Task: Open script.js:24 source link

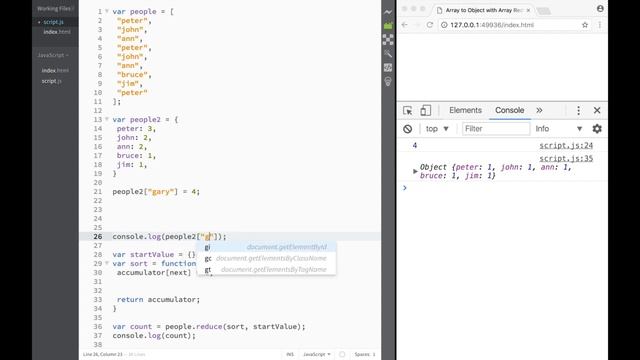Action: pyautogui.click(x=566, y=145)
